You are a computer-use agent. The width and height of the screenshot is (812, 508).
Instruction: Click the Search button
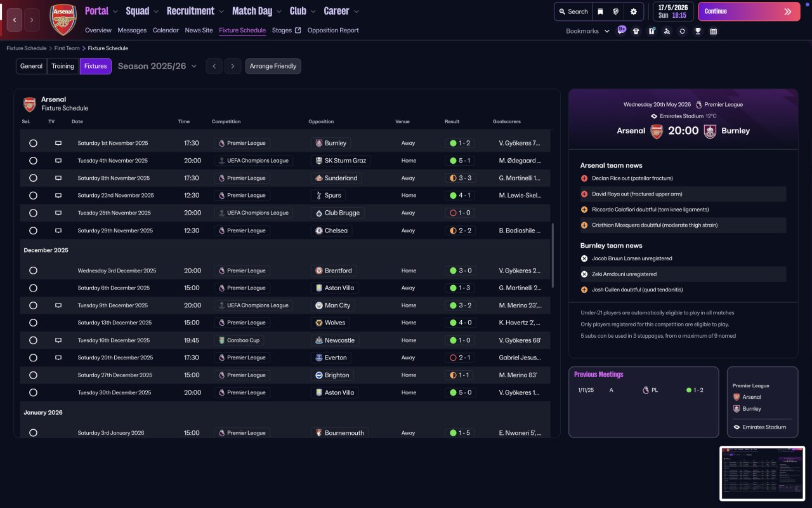(573, 11)
